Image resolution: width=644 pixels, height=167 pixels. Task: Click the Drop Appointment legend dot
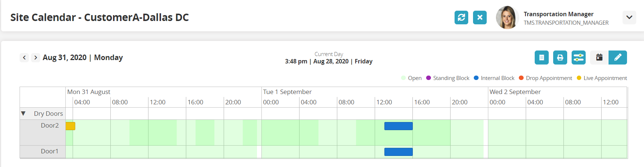[521, 78]
